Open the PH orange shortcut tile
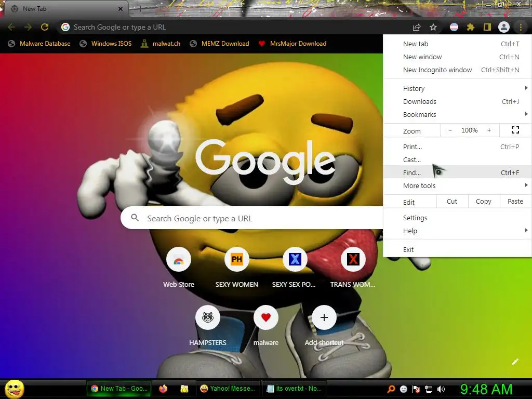 click(236, 260)
